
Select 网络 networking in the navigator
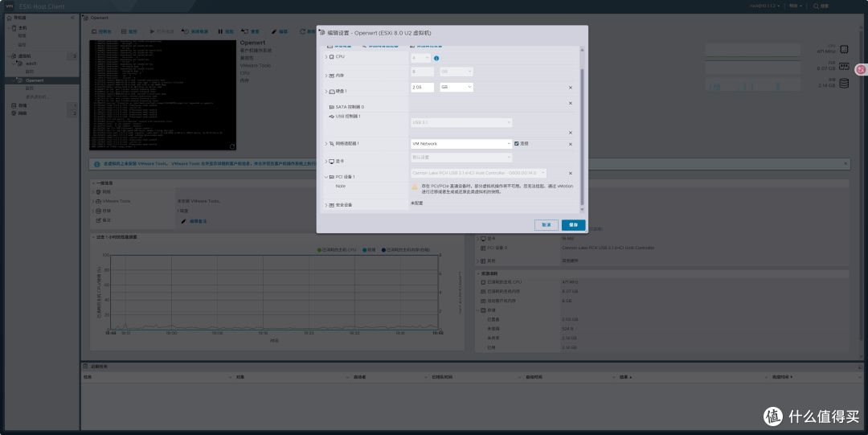(23, 113)
